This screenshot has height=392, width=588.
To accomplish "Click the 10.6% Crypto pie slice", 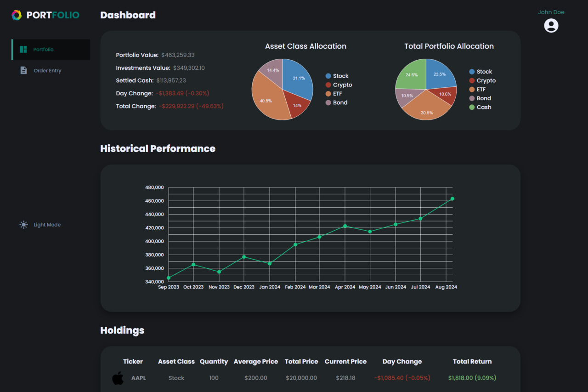I will (x=446, y=94).
